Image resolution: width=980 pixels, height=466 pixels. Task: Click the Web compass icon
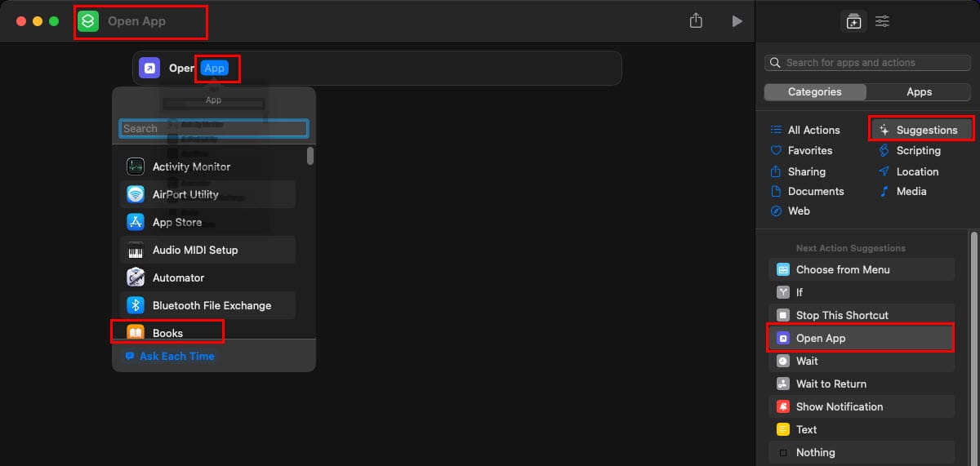coord(776,211)
